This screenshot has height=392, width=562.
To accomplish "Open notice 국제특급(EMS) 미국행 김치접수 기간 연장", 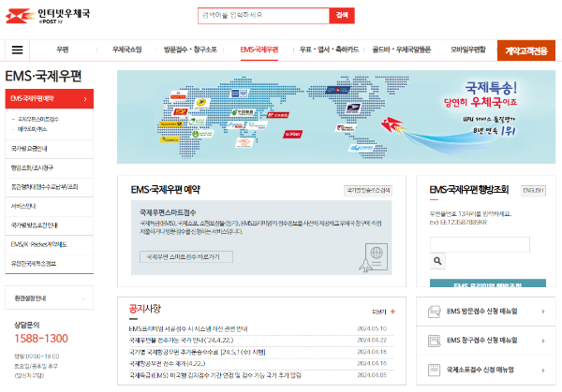I will [215, 375].
